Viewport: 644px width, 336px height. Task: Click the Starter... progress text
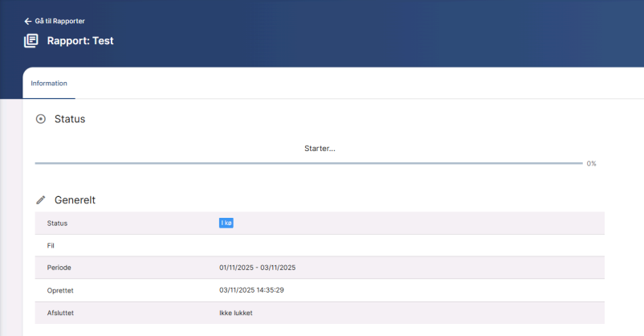pos(320,149)
